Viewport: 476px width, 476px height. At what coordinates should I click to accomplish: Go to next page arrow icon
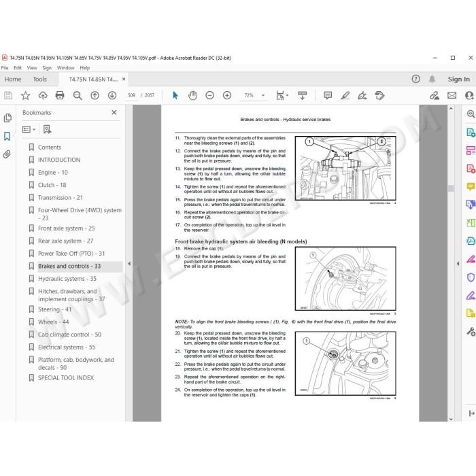click(x=112, y=96)
